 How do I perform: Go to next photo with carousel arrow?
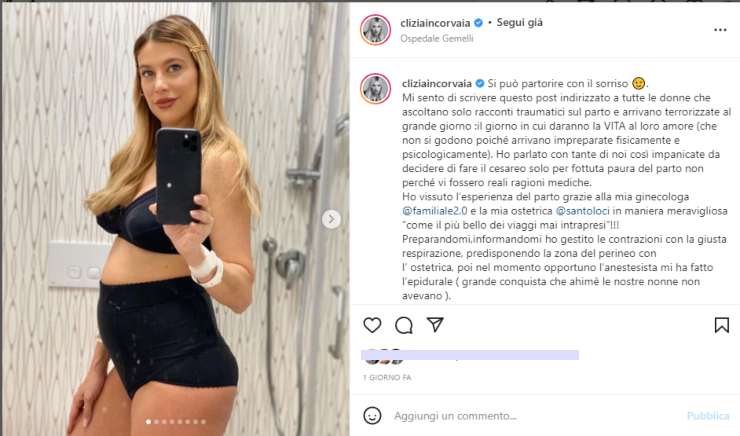331,219
